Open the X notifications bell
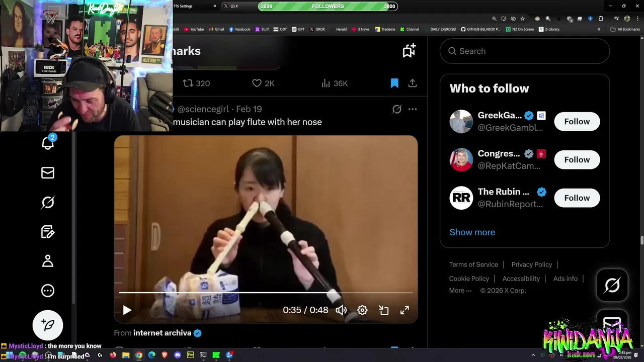 click(x=48, y=143)
